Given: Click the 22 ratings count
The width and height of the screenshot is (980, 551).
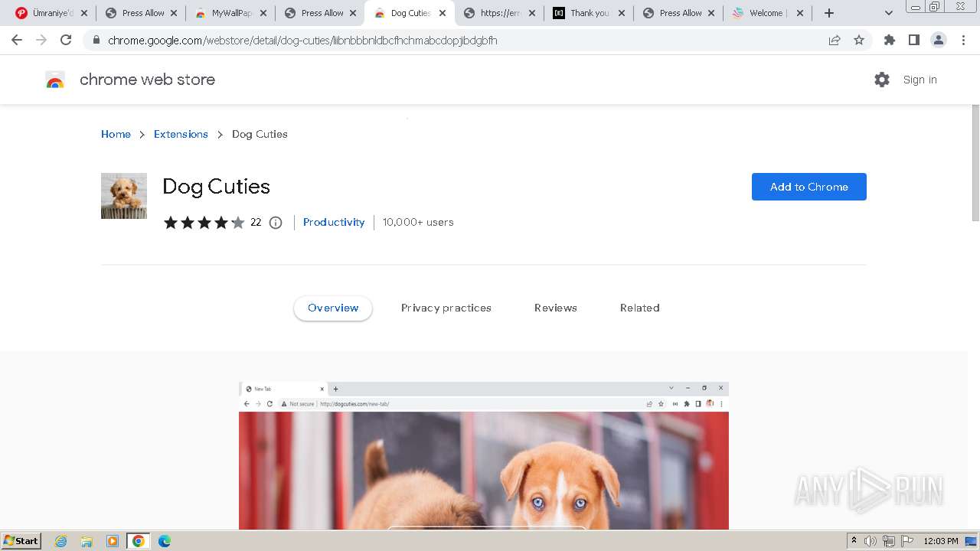Looking at the screenshot, I should [256, 222].
